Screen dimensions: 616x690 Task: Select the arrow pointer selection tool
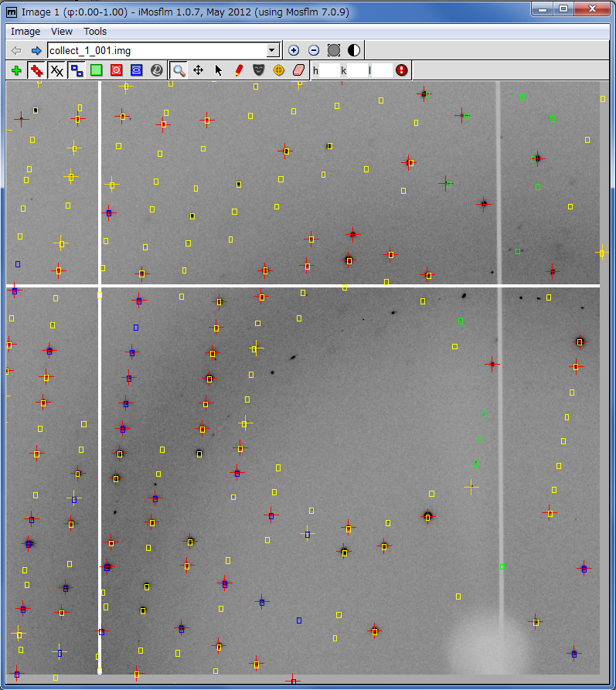point(219,70)
